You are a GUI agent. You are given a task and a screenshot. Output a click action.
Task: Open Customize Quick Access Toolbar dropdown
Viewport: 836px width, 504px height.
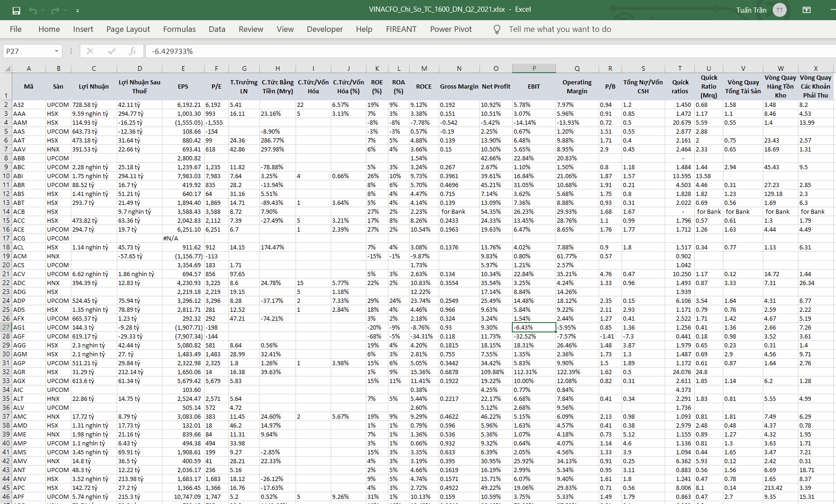(77, 10)
